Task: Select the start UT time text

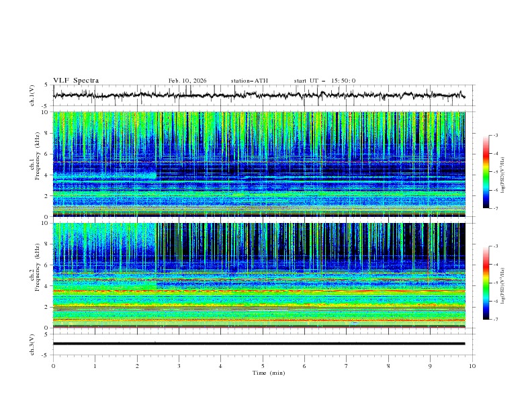Action: (324, 81)
